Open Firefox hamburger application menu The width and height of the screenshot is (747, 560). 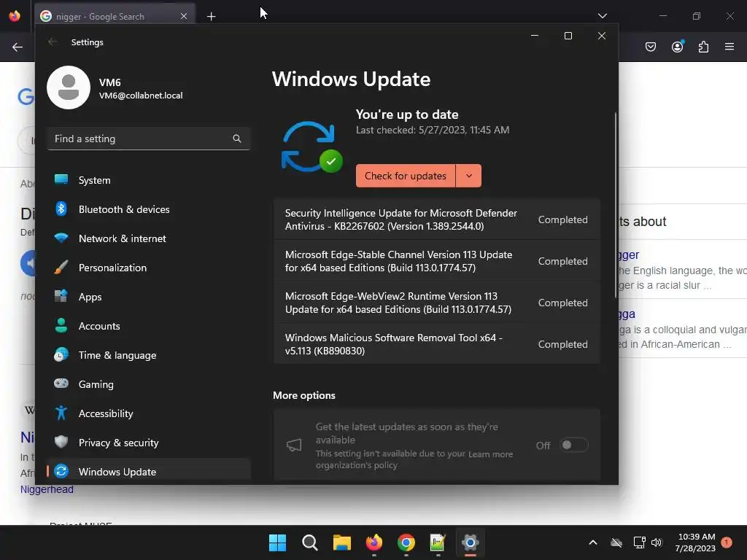(x=729, y=47)
